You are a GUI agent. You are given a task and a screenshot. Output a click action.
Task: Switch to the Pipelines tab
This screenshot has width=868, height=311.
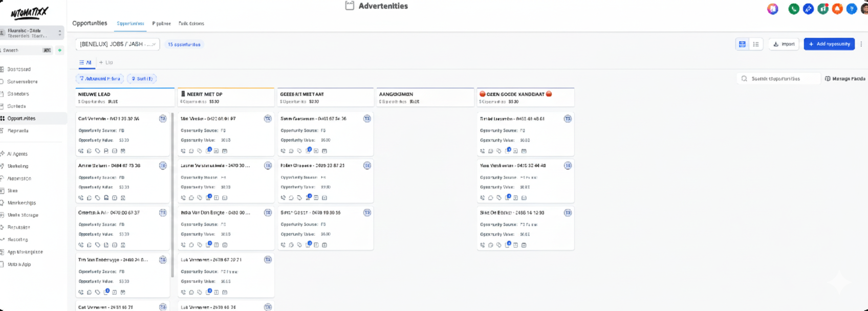coord(162,24)
